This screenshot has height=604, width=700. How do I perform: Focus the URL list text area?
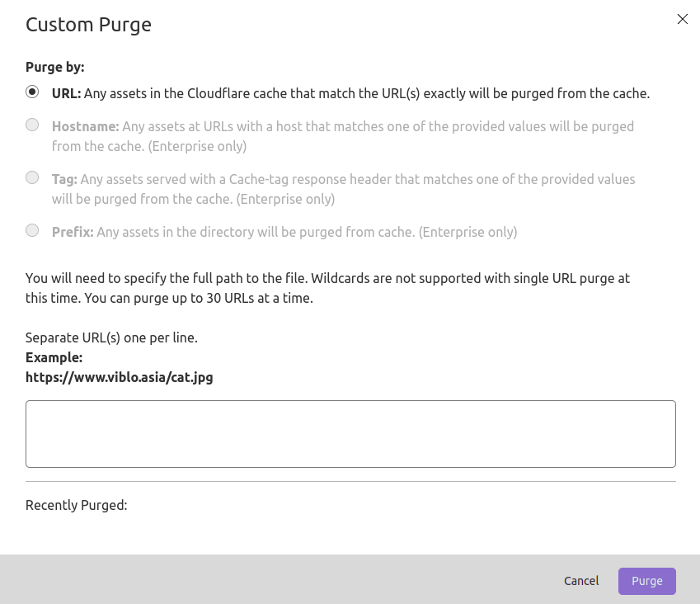tap(350, 434)
